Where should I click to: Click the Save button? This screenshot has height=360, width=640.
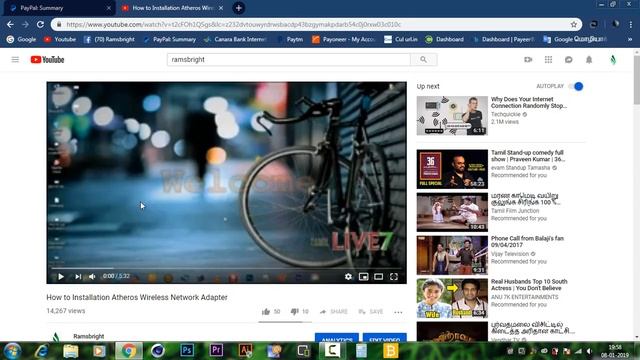[371, 311]
